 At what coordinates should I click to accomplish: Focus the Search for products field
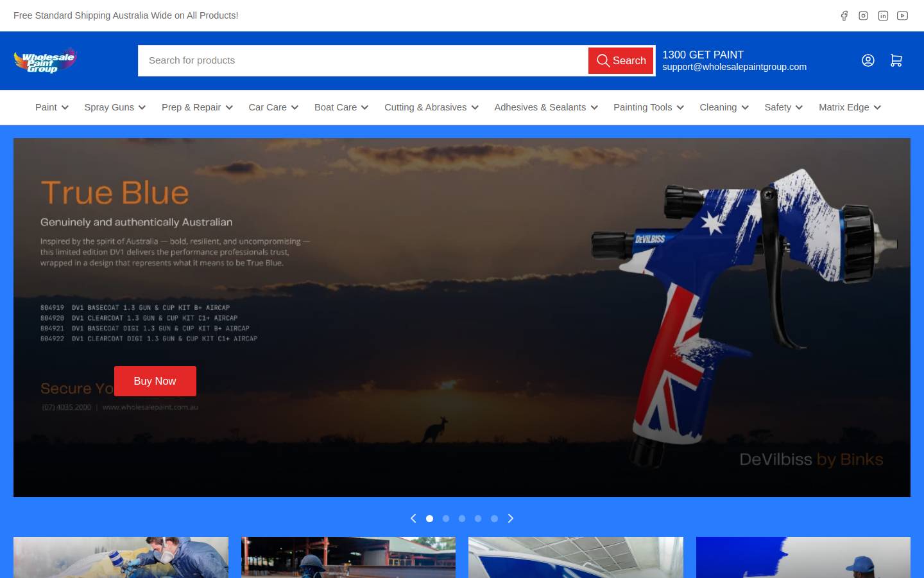363,60
